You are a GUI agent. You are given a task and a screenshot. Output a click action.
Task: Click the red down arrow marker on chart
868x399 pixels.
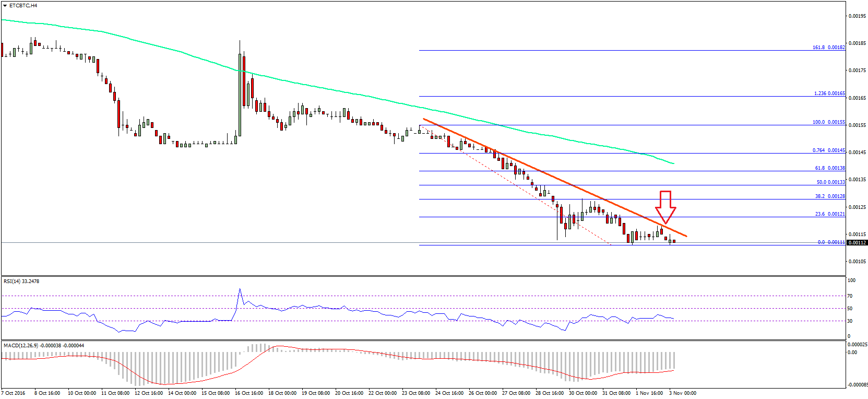[x=665, y=207]
